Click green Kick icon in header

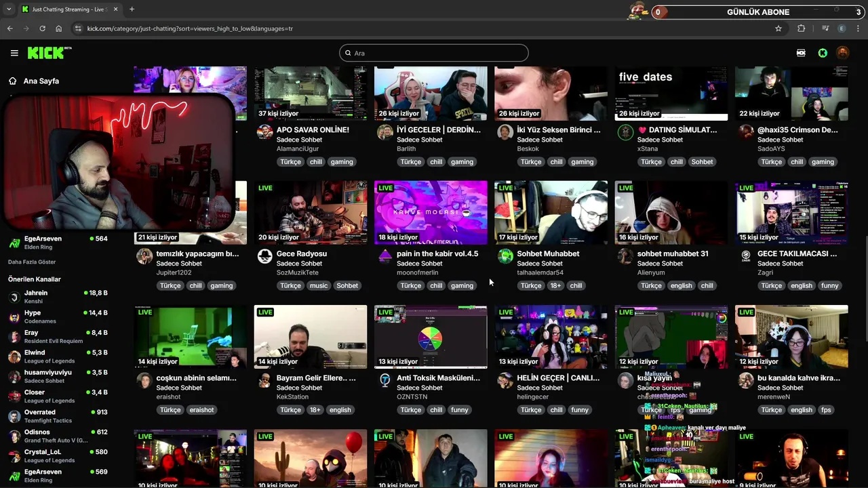[x=823, y=53]
